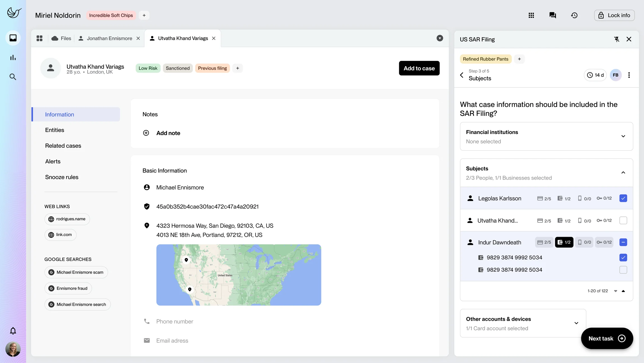
Task: Open the inbox icon in left sidebar
Action: click(13, 38)
